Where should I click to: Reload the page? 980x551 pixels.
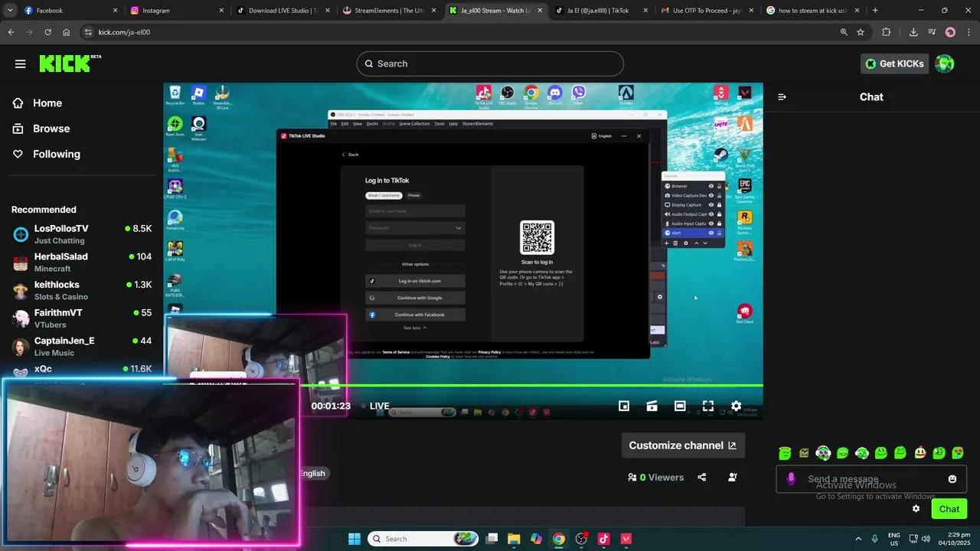click(47, 32)
